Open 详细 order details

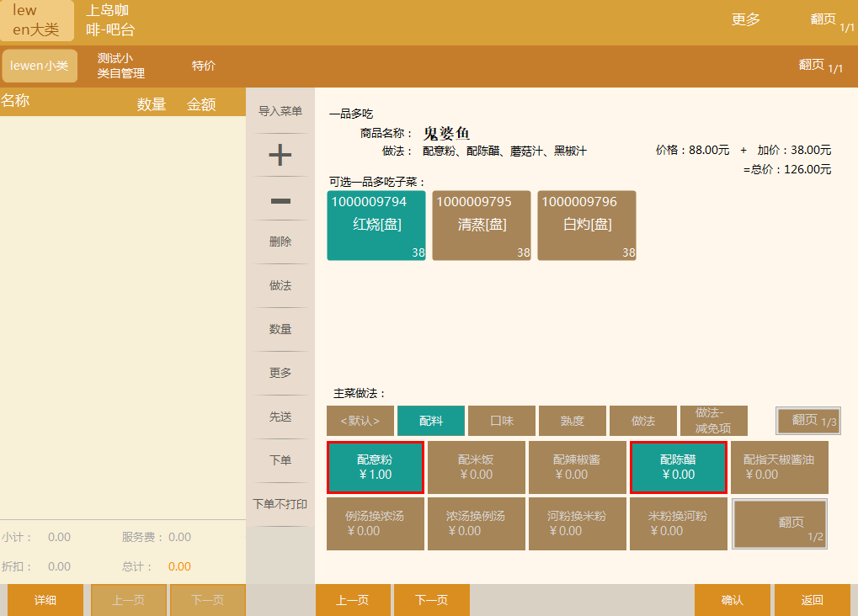(45, 600)
